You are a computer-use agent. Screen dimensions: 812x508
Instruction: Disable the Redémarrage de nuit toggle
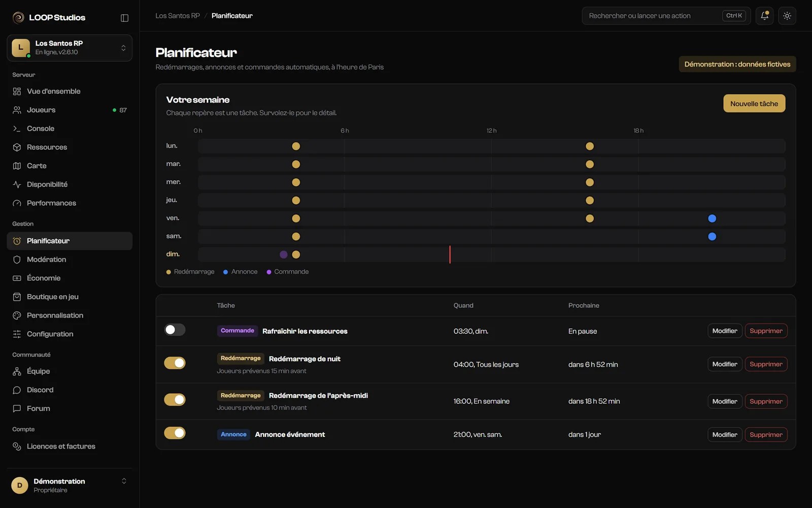coord(175,363)
